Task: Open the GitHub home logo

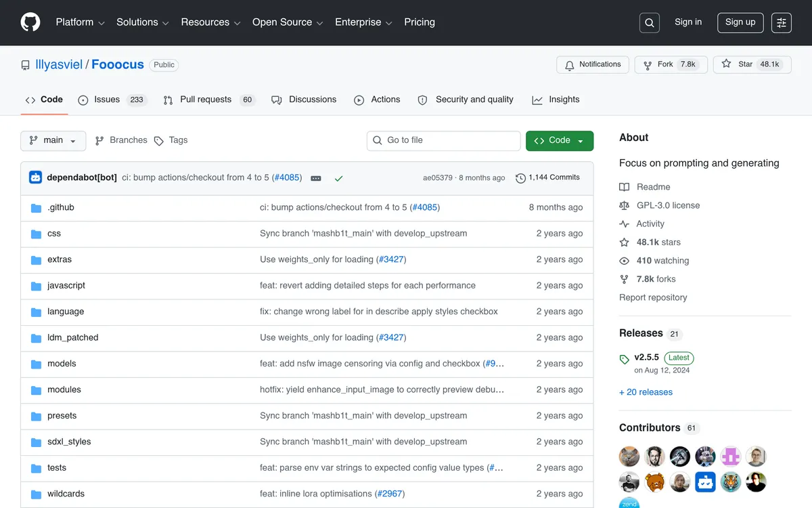Action: (x=30, y=22)
